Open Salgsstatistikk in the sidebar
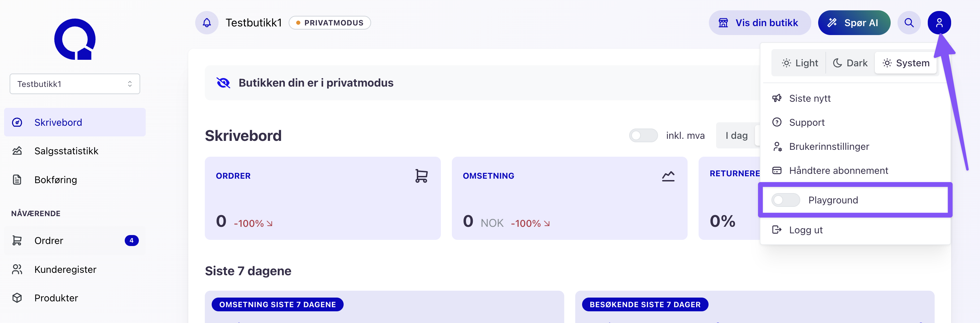Image resolution: width=980 pixels, height=323 pixels. click(x=66, y=151)
